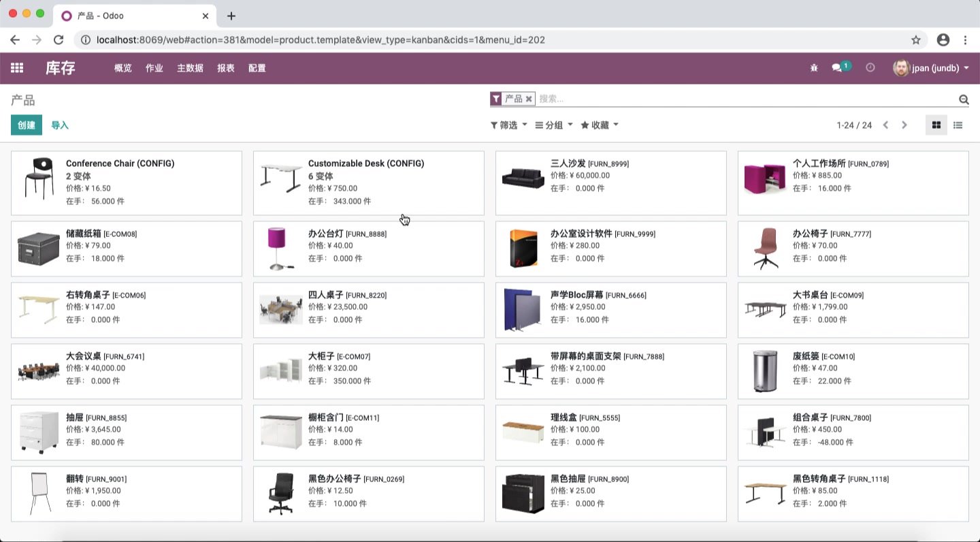Switch to list view

[958, 125]
